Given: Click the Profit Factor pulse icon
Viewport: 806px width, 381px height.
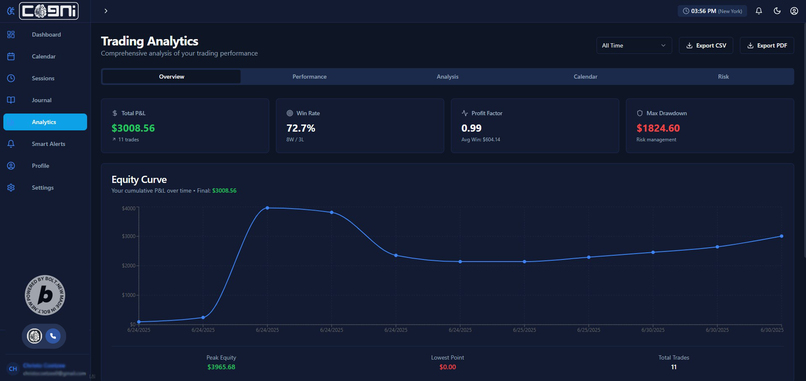Looking at the screenshot, I should 465,113.
